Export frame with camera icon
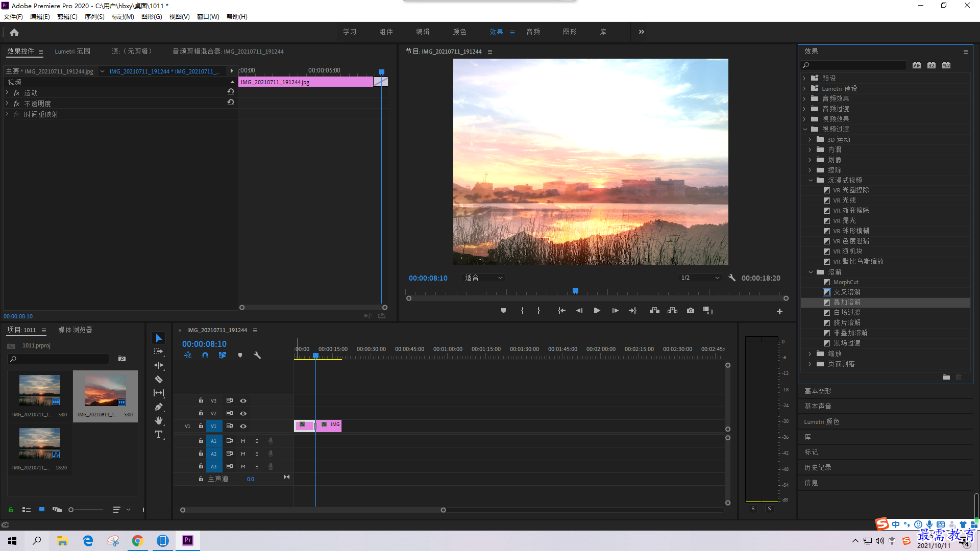 (x=691, y=311)
